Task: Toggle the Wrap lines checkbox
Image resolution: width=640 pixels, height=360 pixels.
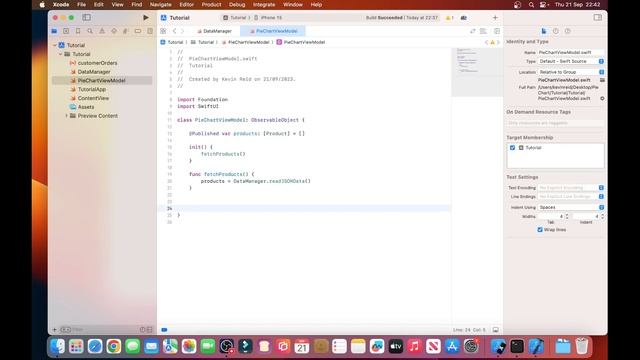Action: [540, 230]
